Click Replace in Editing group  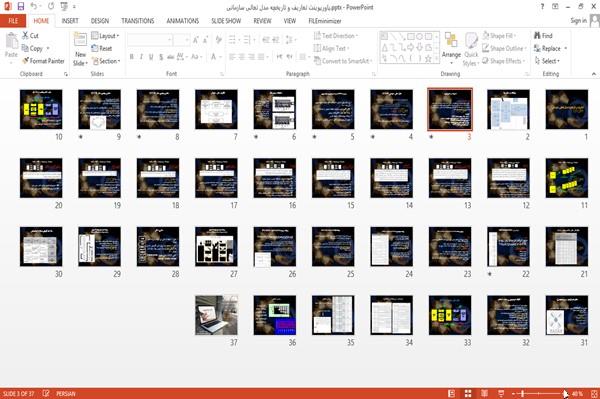click(548, 48)
